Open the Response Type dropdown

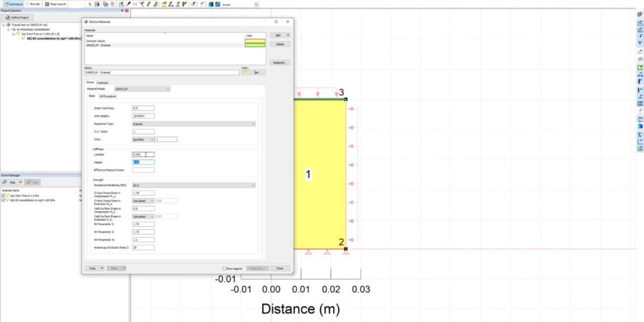(x=193, y=124)
